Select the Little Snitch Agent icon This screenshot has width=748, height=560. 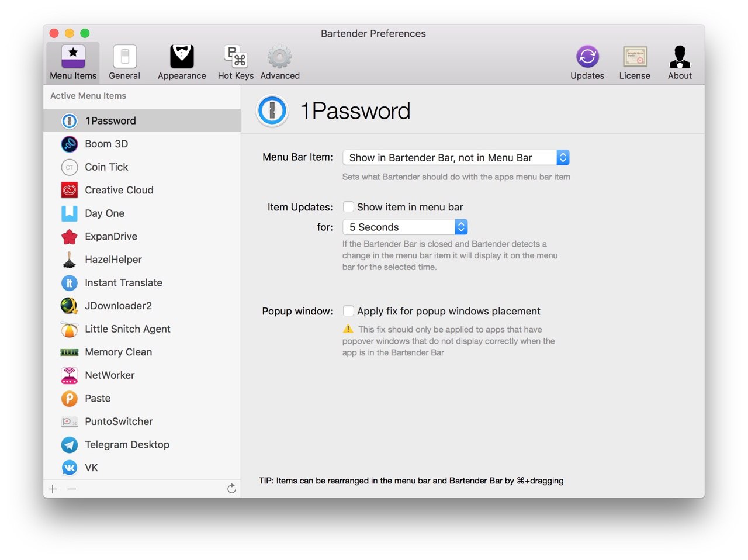tap(70, 329)
